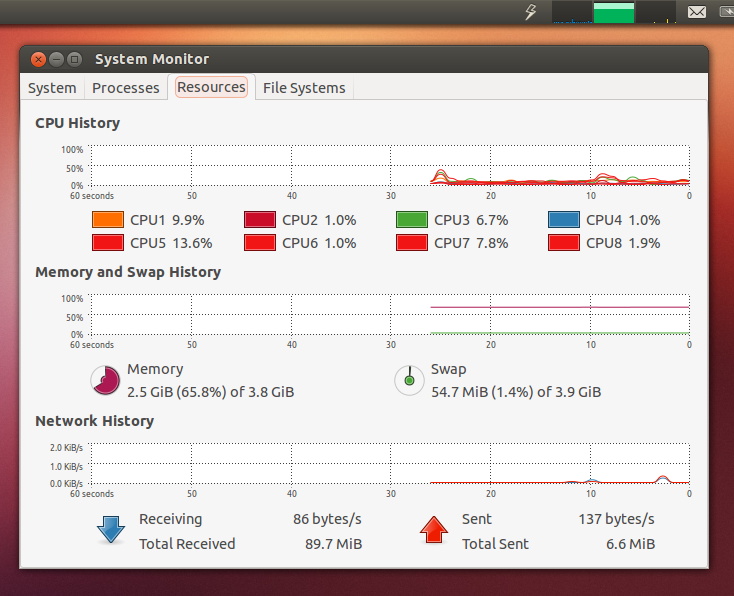Click the CPU5 red color swatch
This screenshot has width=734, height=596.
coord(108,243)
